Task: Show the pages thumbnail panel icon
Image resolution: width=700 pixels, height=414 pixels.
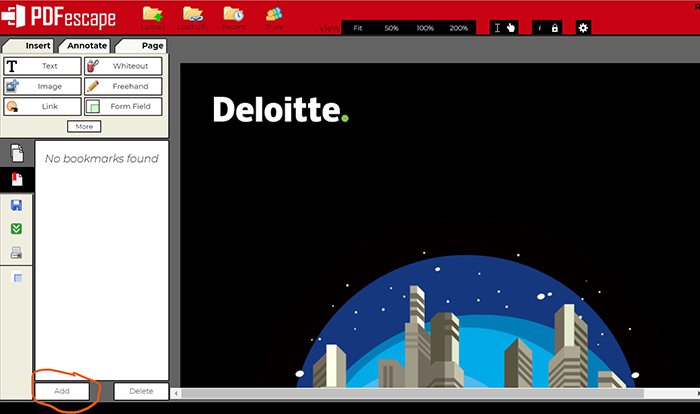Action: [x=17, y=153]
